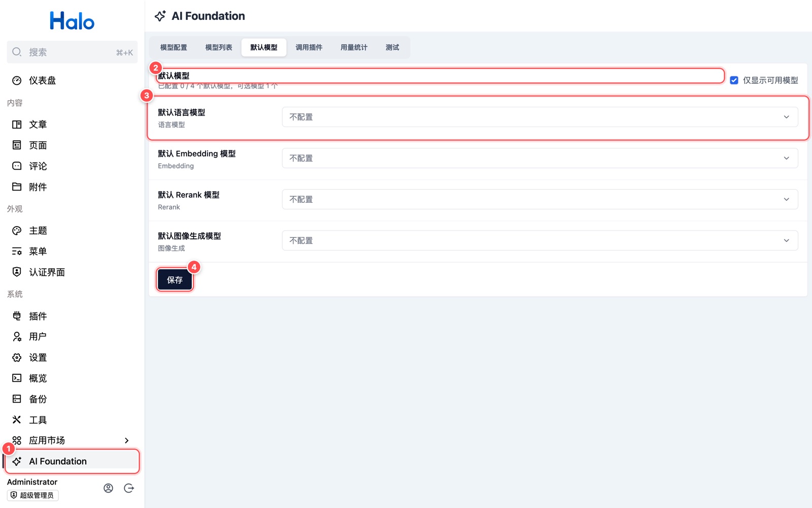
Task: Switch to the 模型列表 tab
Action: 219,47
